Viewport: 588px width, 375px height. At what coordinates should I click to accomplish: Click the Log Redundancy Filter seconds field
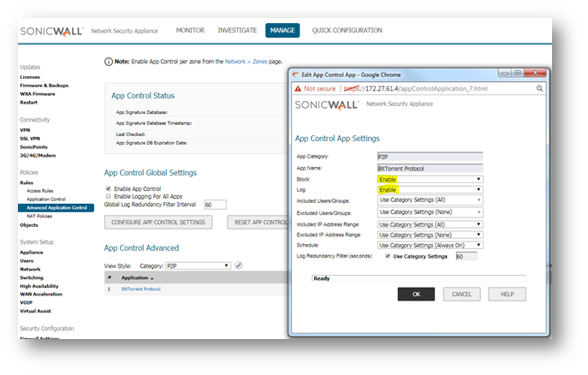coord(466,257)
